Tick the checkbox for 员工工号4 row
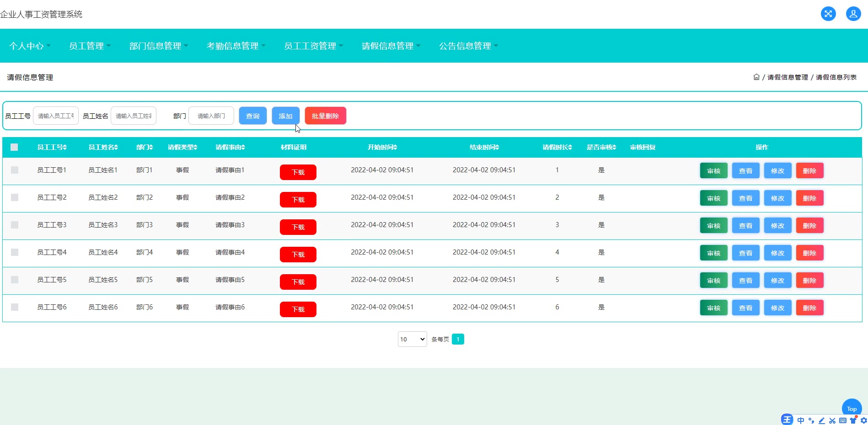Screen dimensions: 868x425 pyautogui.click(x=15, y=252)
